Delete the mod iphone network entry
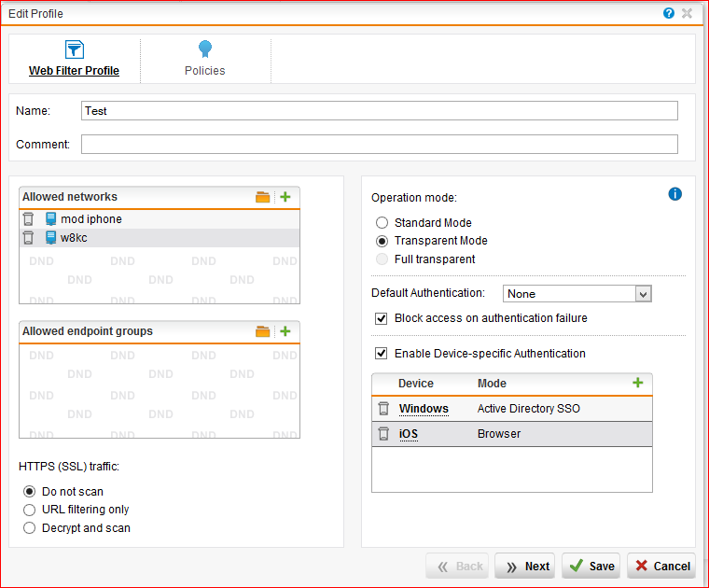 [29, 219]
